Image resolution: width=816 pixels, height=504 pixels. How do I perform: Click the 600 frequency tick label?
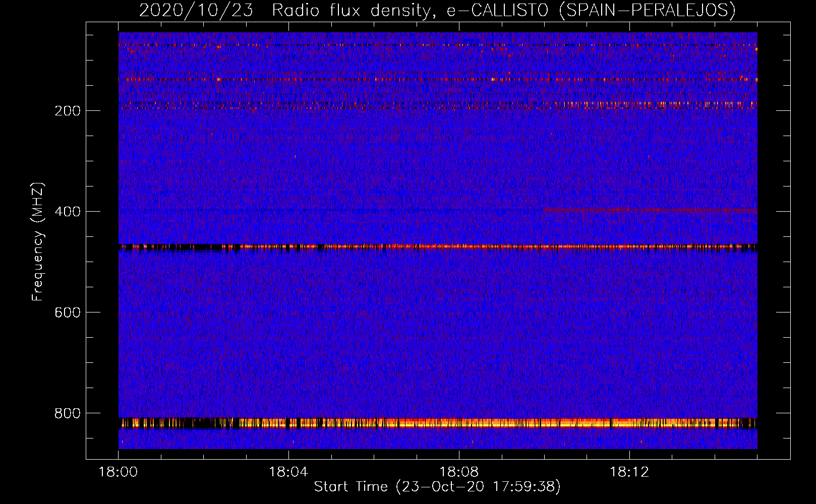(x=68, y=312)
